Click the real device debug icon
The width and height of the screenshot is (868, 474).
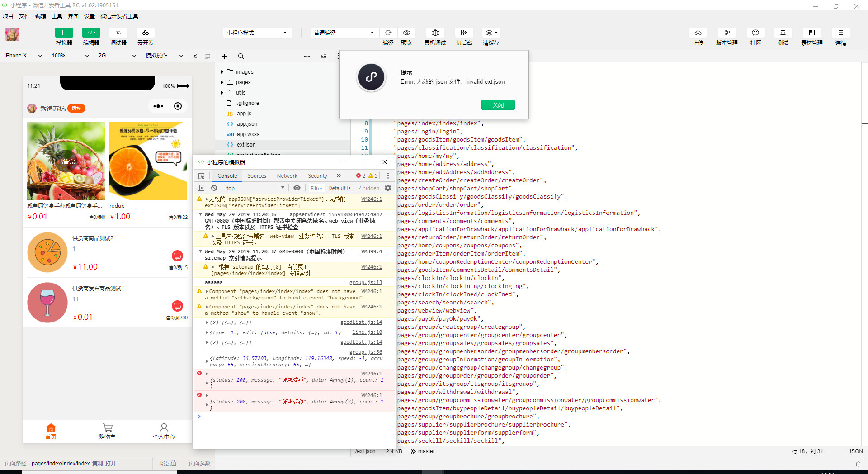(x=435, y=33)
